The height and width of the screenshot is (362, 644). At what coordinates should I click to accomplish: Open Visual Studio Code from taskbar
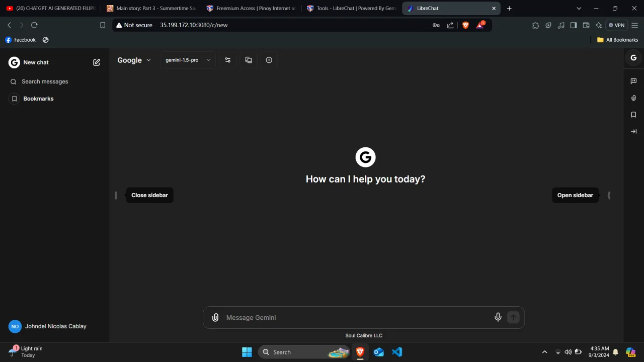[x=397, y=352]
